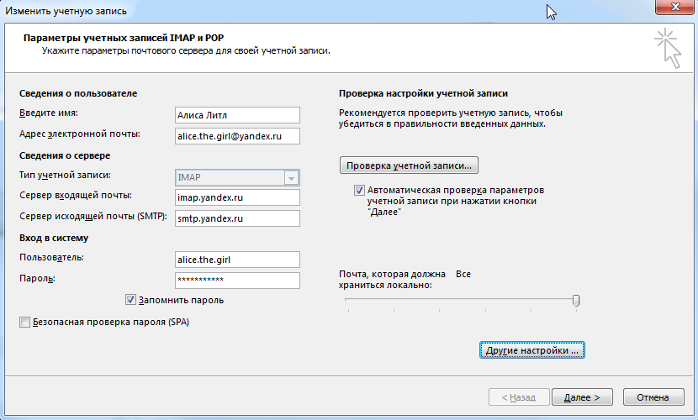698x420 pixels.
Task: Click the name field containing "Алиса Литл"
Action: coord(236,114)
